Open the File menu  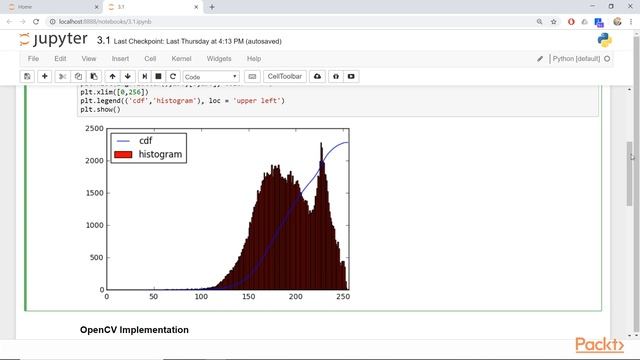[x=33, y=59]
